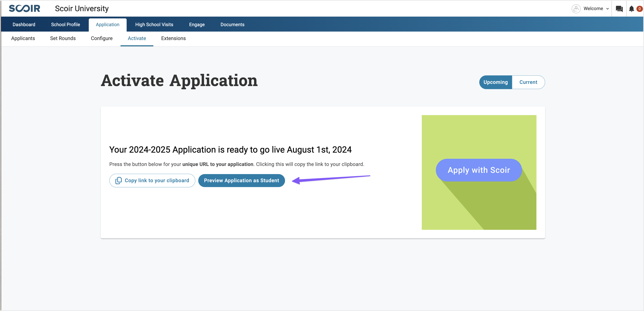Click the Scoir logo

(25, 8)
